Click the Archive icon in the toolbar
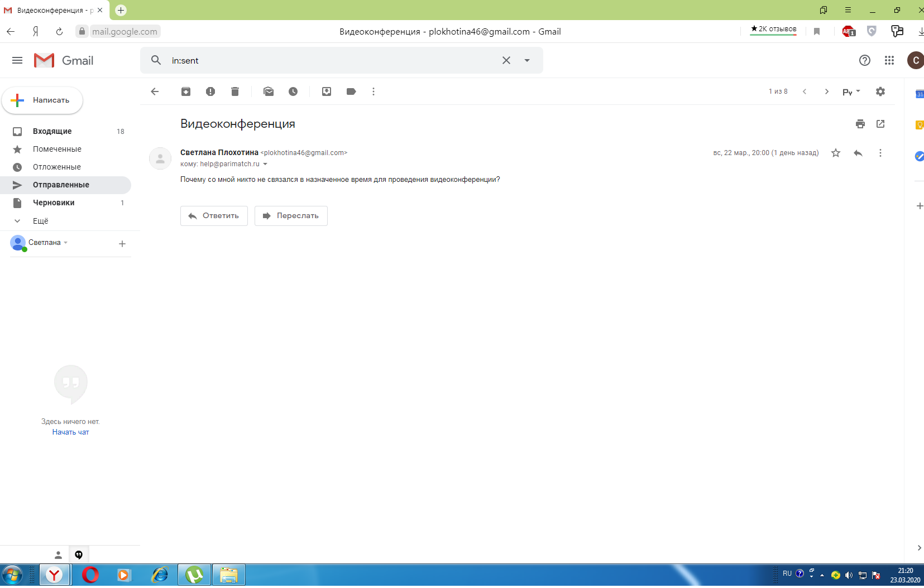 (x=186, y=91)
